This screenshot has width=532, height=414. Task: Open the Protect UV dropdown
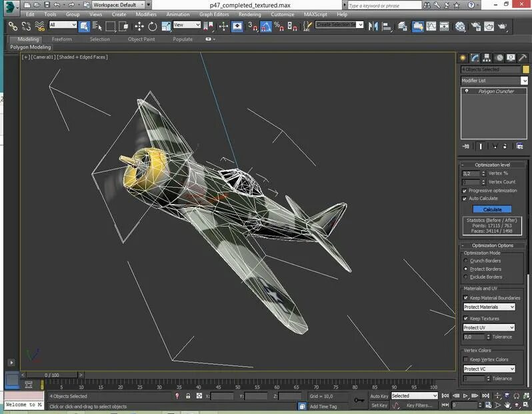pyautogui.click(x=489, y=327)
